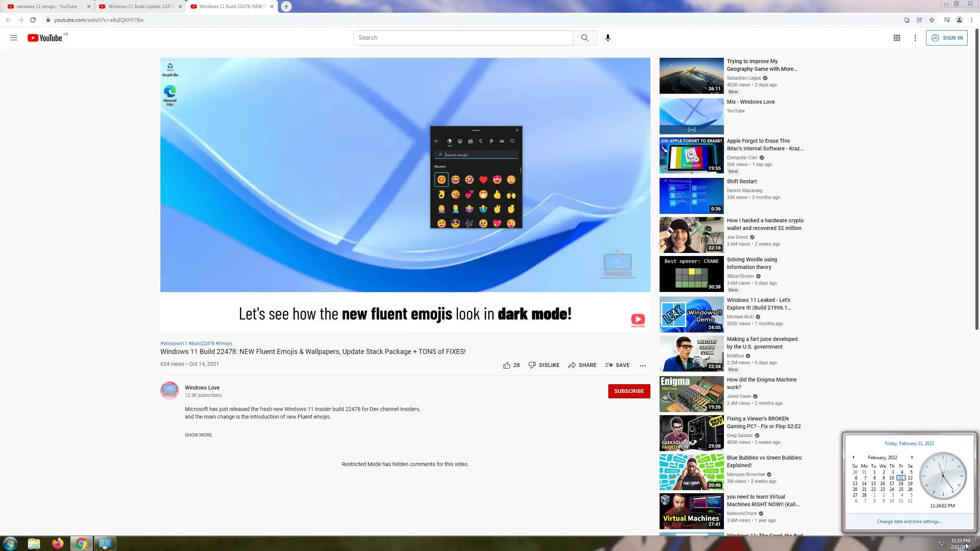
Task: Save video to playlist with SAVE
Action: pos(617,365)
